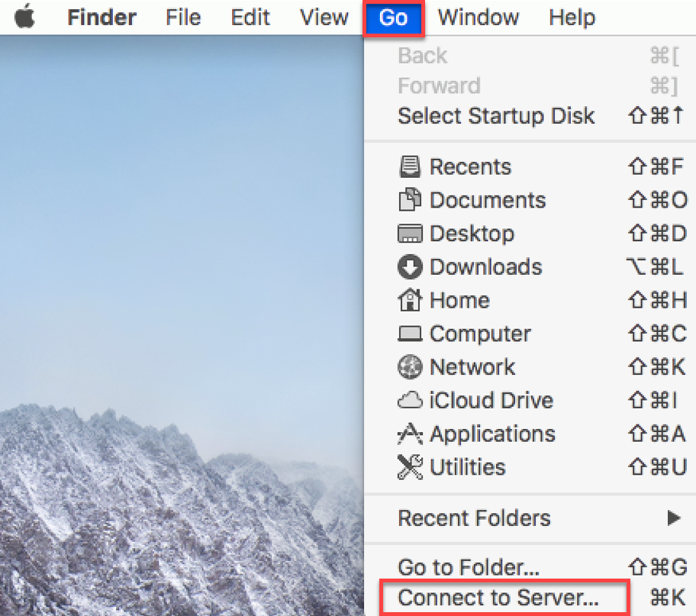Open the View menu
Image resolution: width=696 pixels, height=616 pixels.
pyautogui.click(x=324, y=18)
